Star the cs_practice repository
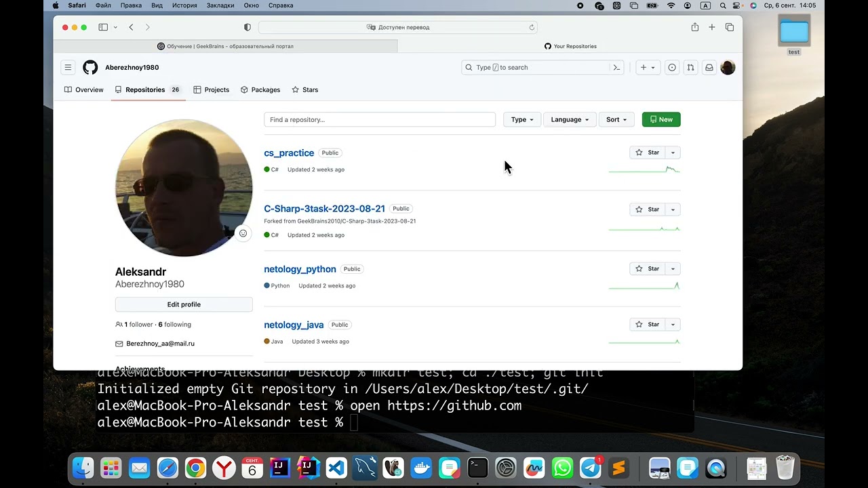The height and width of the screenshot is (488, 868). tap(647, 152)
